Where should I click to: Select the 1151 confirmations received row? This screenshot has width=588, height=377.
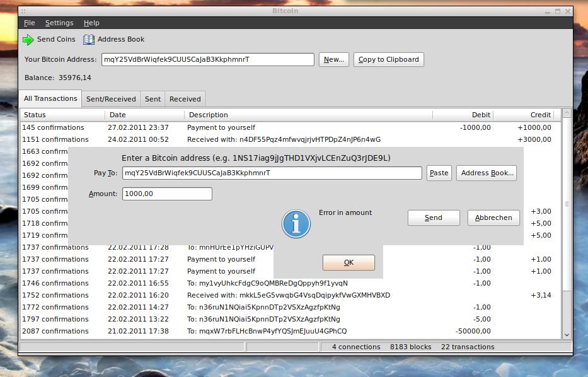coord(291,139)
